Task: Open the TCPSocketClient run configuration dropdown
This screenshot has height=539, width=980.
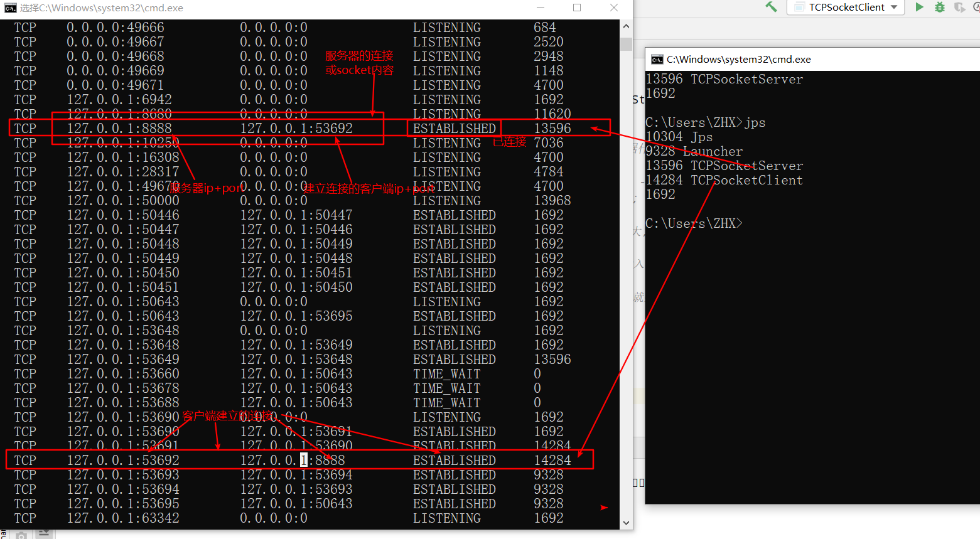Action: (x=846, y=7)
